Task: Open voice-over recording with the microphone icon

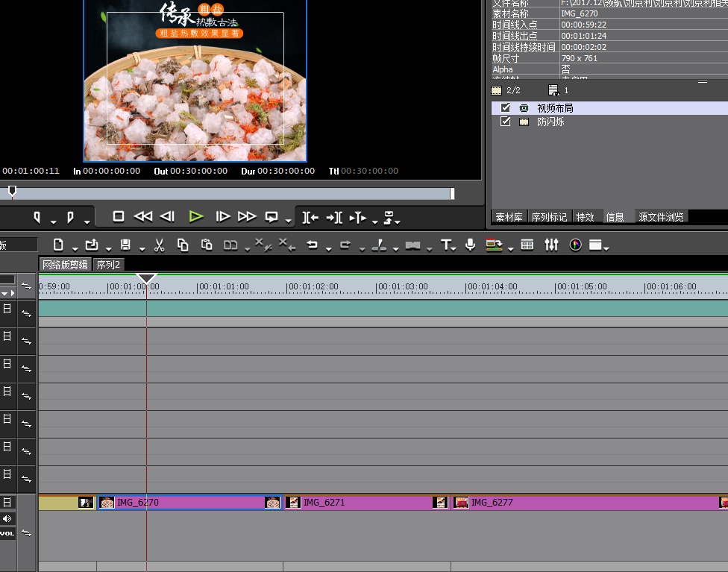Action: point(470,245)
